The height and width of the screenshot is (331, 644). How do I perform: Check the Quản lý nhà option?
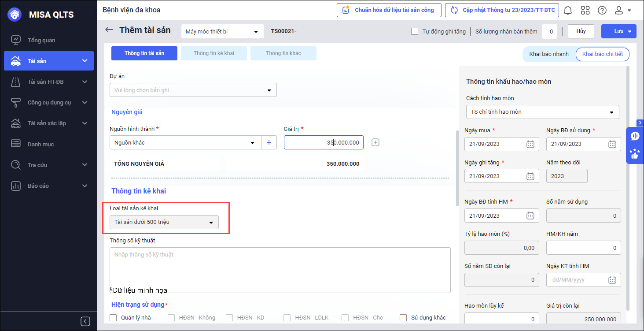tap(113, 318)
